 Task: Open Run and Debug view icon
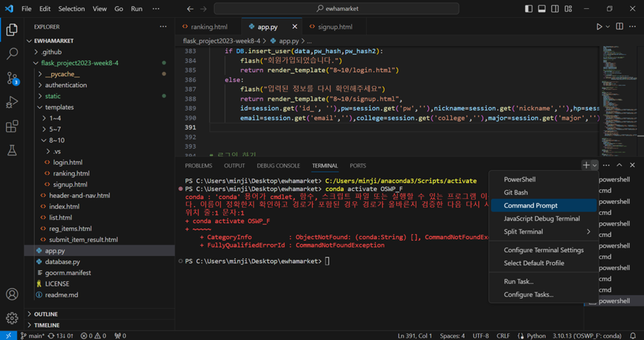12,103
